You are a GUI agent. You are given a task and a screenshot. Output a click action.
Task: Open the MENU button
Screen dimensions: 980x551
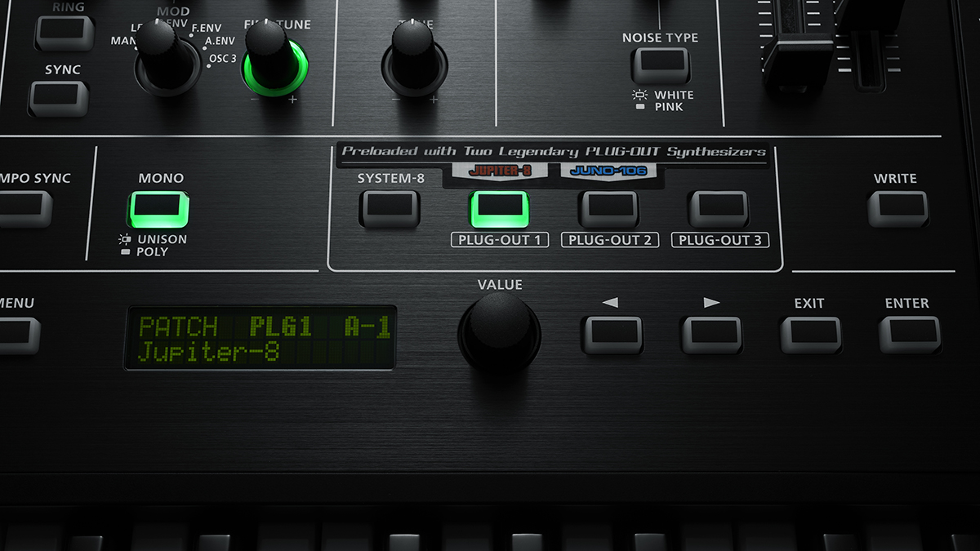click(18, 335)
